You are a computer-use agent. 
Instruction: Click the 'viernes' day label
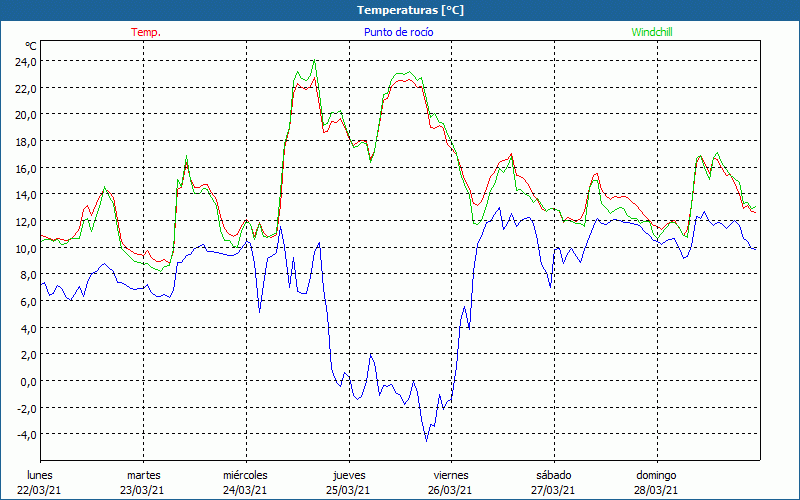coord(451,475)
